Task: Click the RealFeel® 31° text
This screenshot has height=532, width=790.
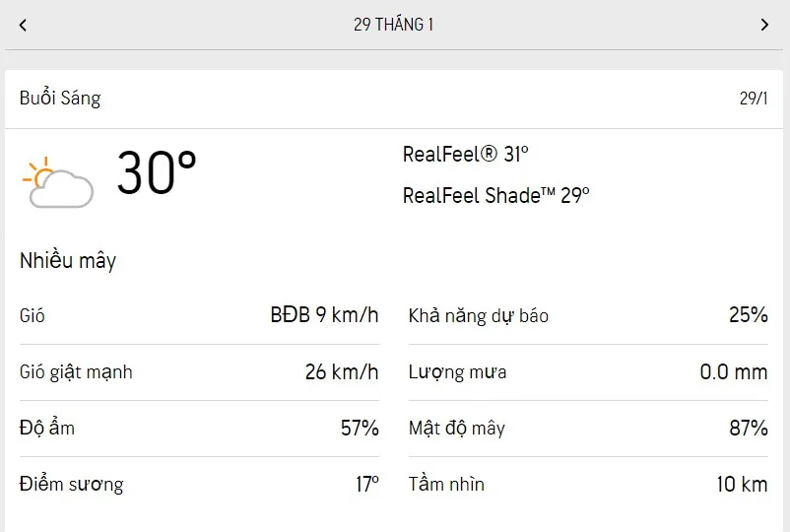Action: click(x=466, y=155)
